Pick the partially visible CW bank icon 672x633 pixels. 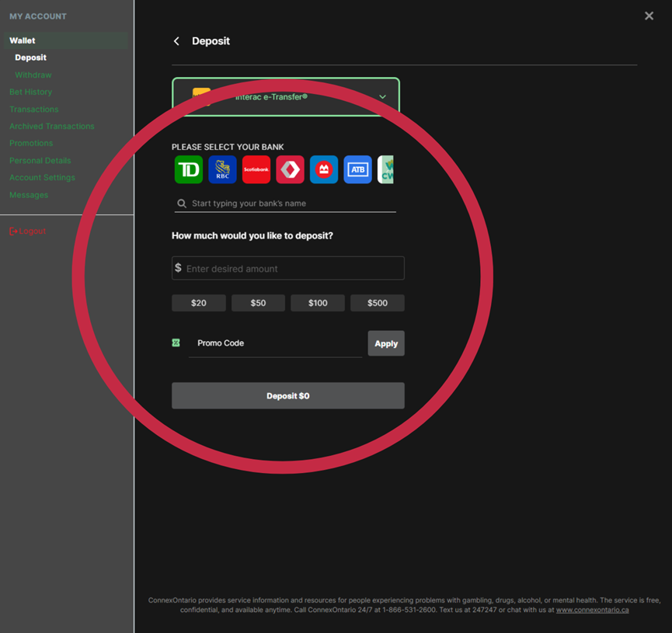point(386,169)
